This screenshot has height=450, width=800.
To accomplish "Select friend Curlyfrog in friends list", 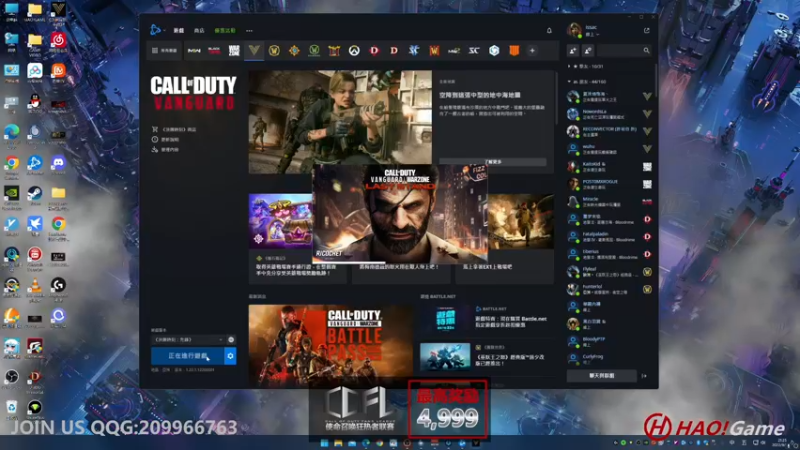I will [610, 359].
